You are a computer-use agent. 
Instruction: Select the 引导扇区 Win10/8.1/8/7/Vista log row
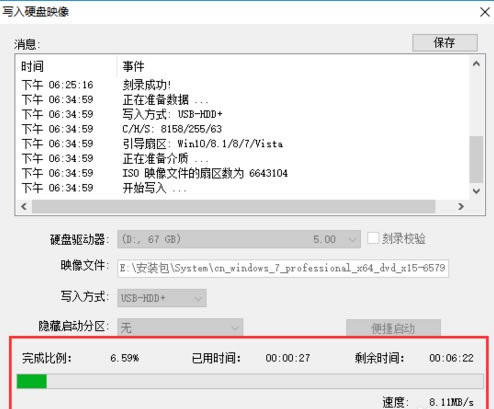243,144
